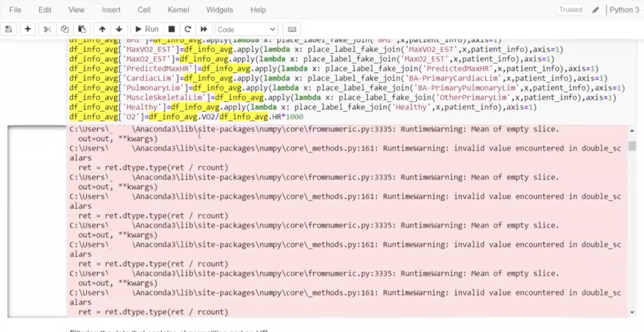The height and width of the screenshot is (332, 644).
Task: Move selected cell up arrow
Action: (102, 29)
